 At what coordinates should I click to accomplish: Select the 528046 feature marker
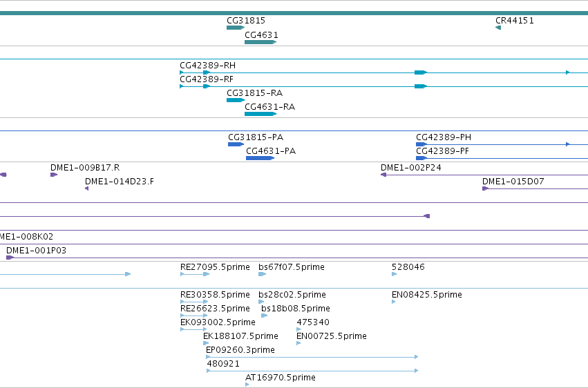pyautogui.click(x=394, y=274)
